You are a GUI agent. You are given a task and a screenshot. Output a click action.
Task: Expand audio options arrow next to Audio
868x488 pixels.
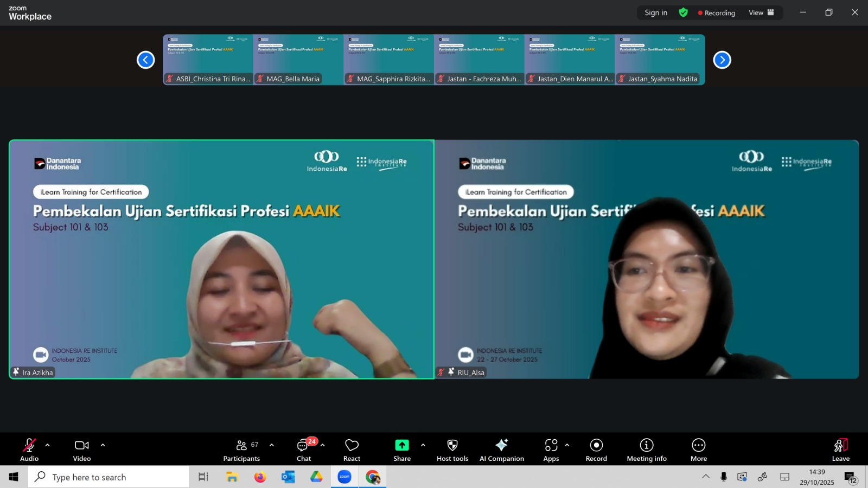(48, 445)
